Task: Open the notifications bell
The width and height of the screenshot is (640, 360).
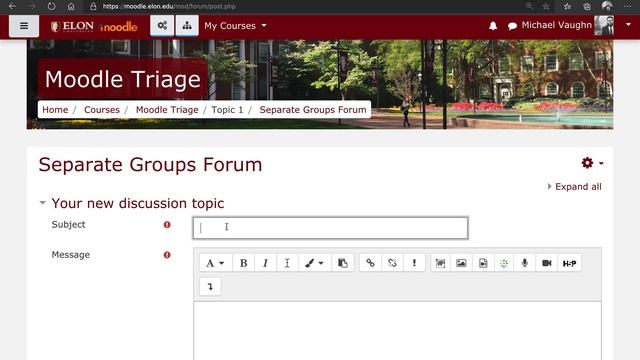Action: point(493,26)
